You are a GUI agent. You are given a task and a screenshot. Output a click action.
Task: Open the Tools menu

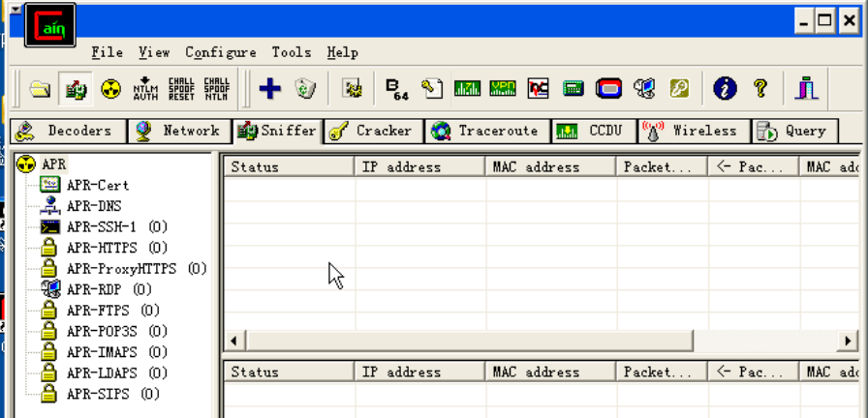coord(292,52)
